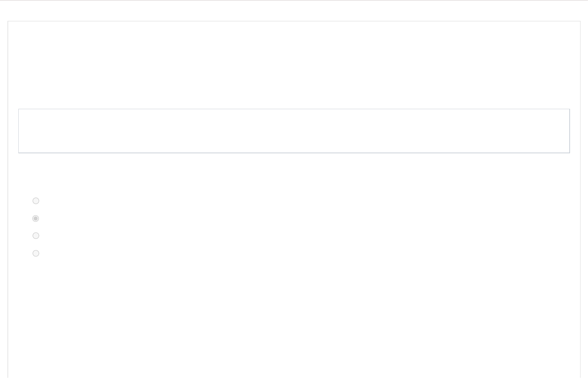Image resolution: width=588 pixels, height=378 pixels.
Task: Click the empty outlined field in the panel
Action: [294, 131]
